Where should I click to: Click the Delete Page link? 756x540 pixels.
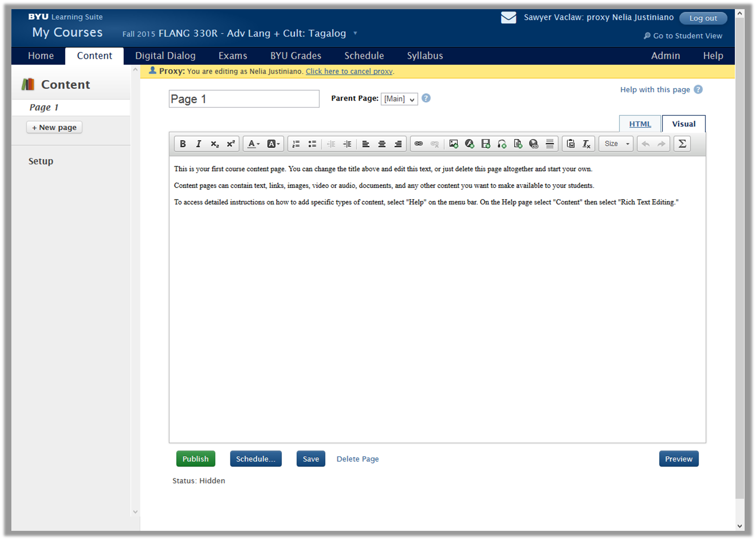pyautogui.click(x=357, y=459)
